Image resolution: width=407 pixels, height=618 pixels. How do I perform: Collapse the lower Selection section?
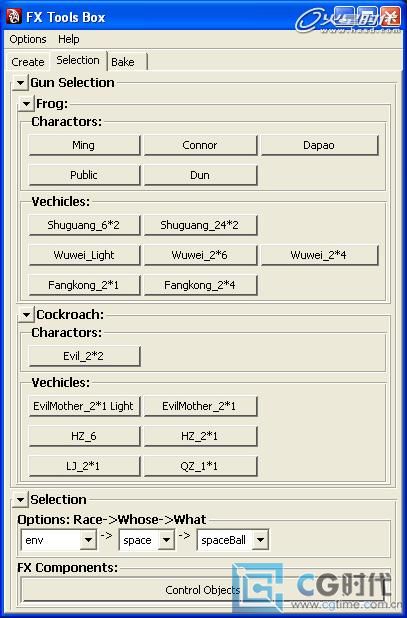[x=20, y=500]
